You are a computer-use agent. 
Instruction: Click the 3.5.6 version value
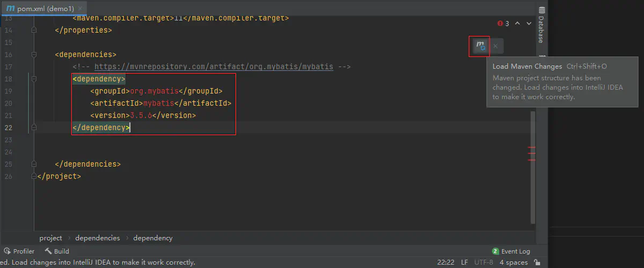click(x=142, y=115)
